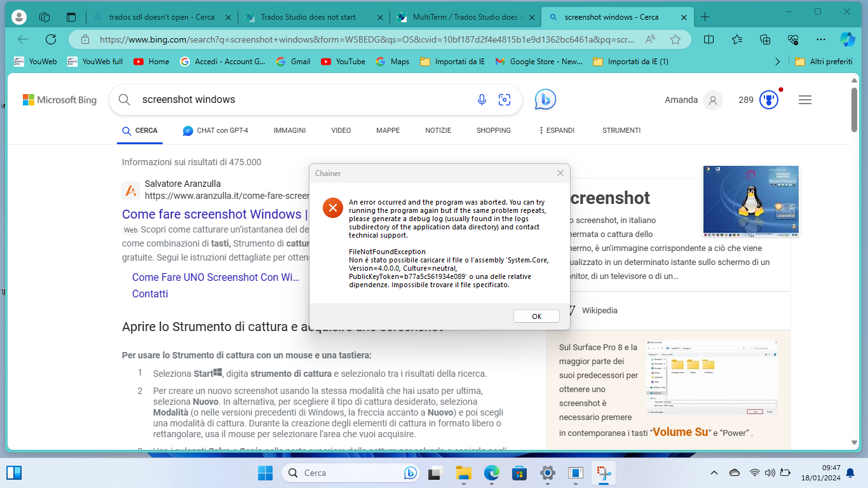Expand 'Importati da IE' bookmarks folder
The image size is (868, 488).
click(453, 62)
